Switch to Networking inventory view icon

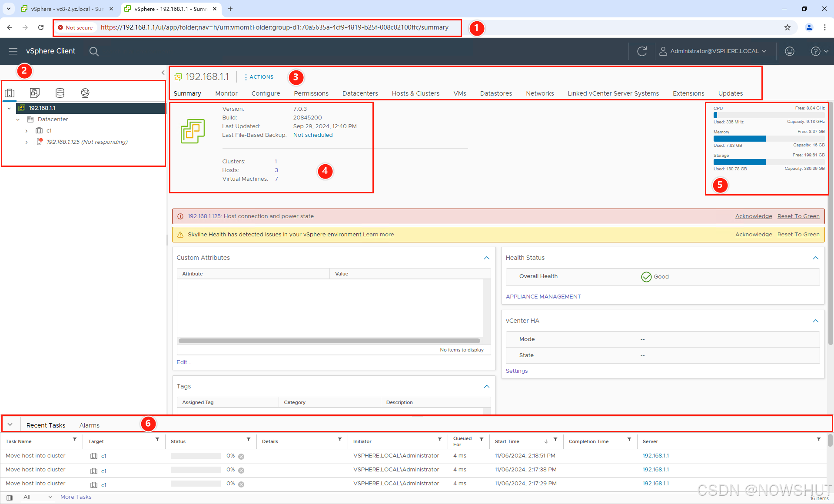coord(85,93)
